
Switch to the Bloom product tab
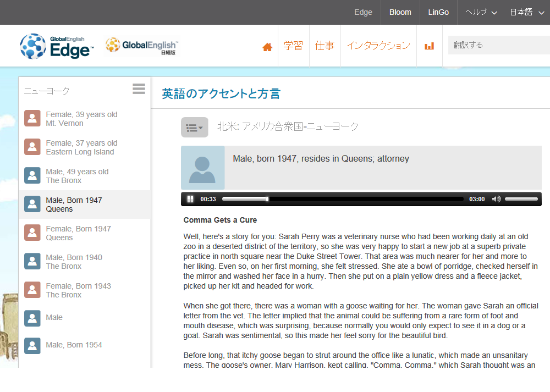(400, 12)
